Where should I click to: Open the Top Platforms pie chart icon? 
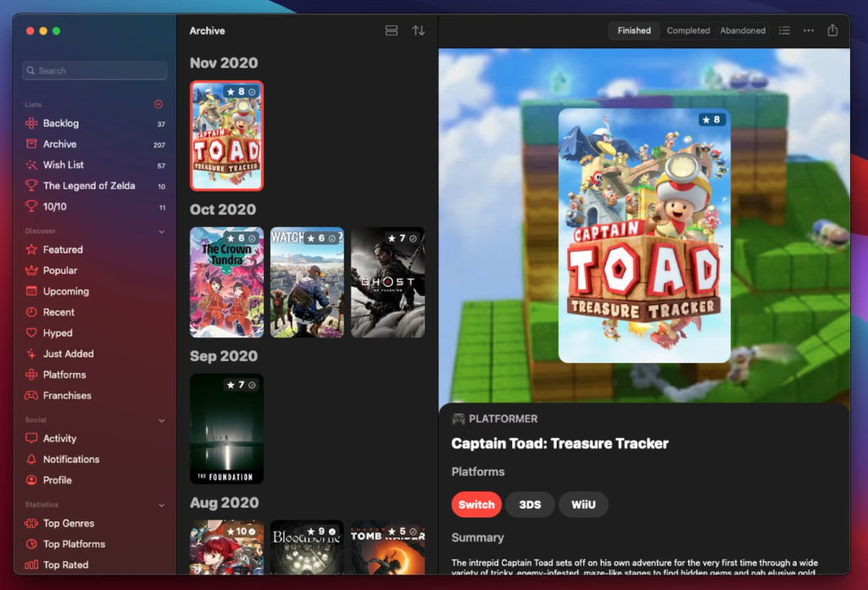click(31, 544)
